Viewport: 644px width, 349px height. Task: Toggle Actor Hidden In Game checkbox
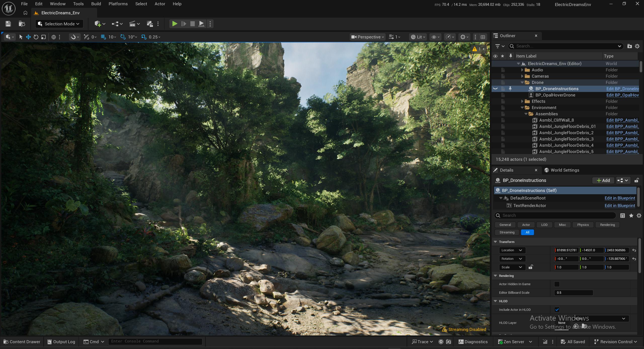pos(557,284)
